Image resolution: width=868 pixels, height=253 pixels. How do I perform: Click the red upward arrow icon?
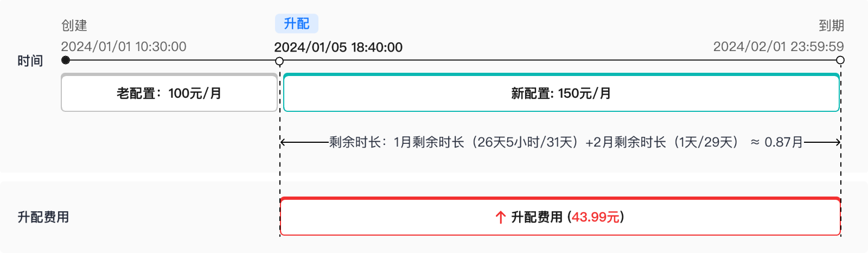point(500,217)
